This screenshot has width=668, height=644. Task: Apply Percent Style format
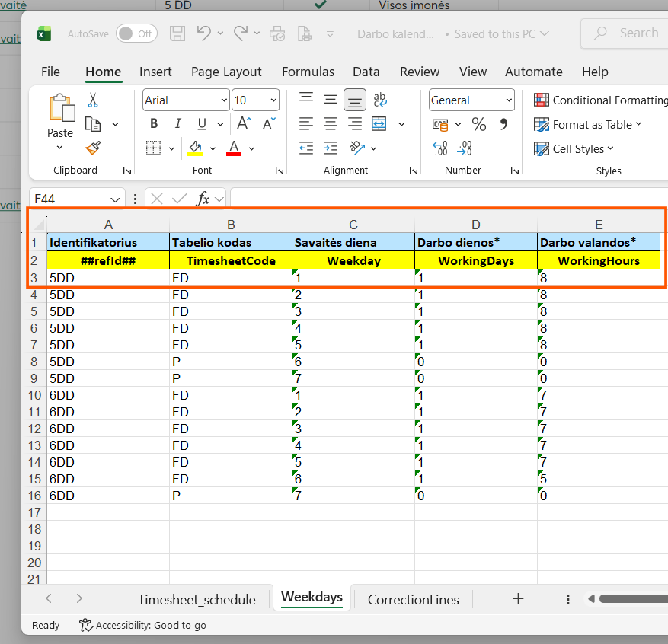click(x=479, y=124)
